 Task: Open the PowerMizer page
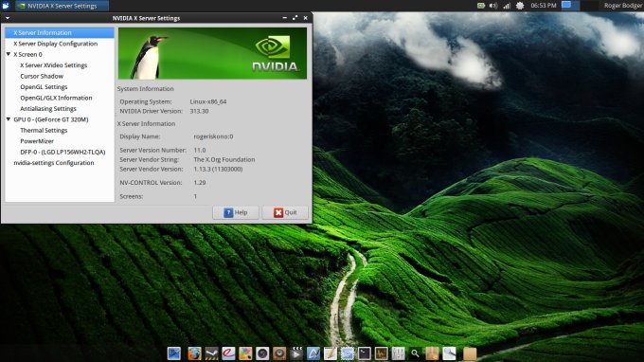click(37, 141)
